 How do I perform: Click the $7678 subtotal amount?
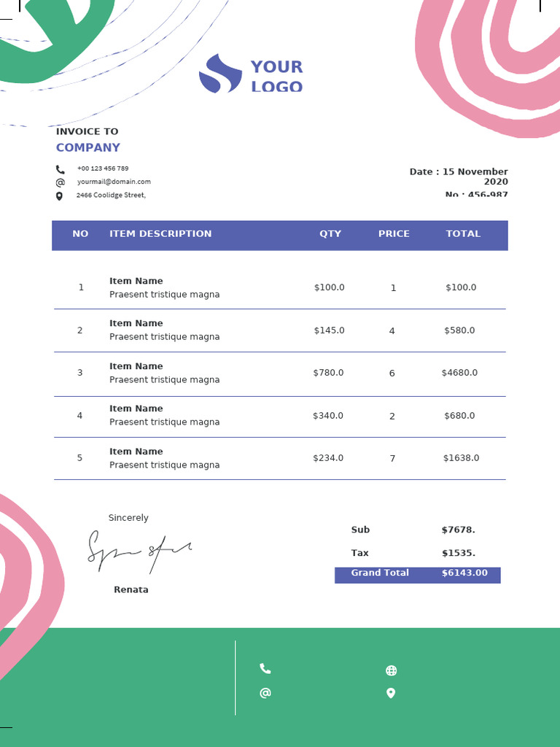pos(458,530)
